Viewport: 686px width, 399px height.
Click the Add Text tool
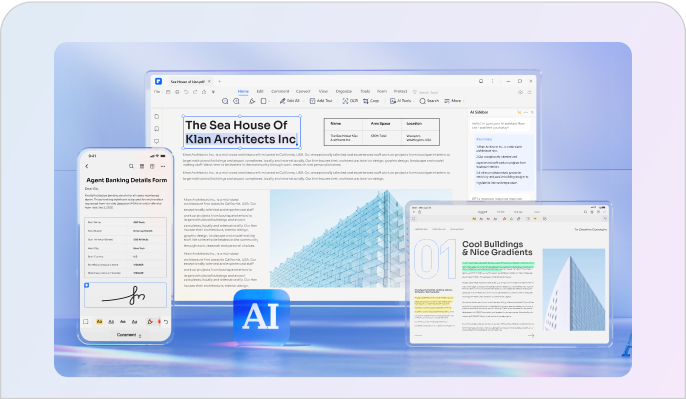coord(321,101)
